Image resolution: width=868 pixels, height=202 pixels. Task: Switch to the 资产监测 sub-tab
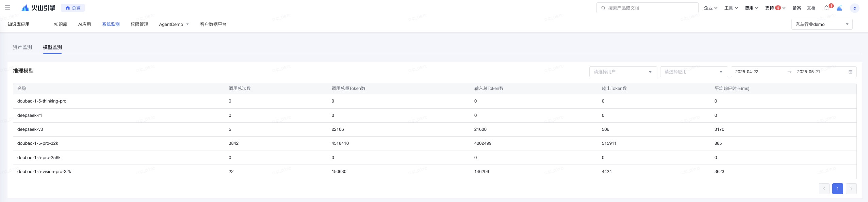[22, 47]
